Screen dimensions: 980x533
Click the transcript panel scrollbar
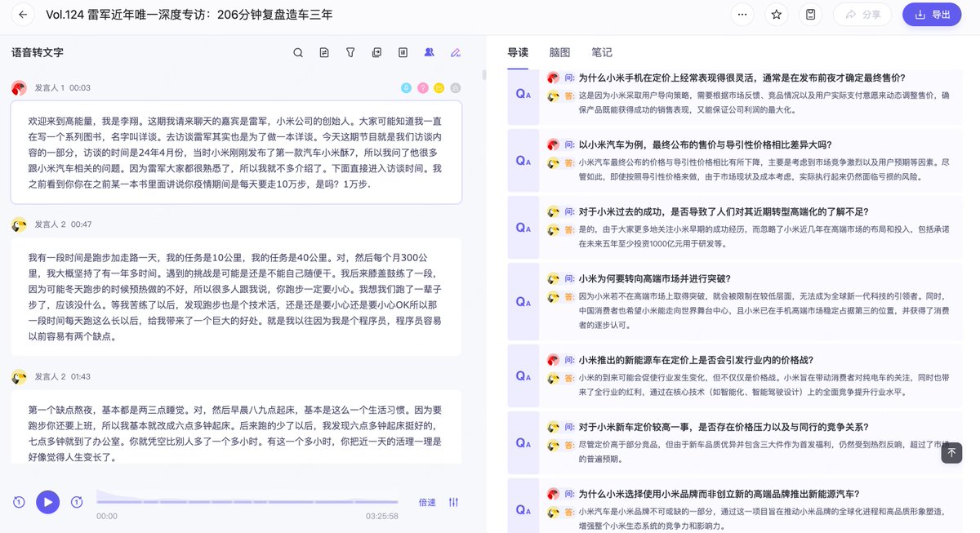[x=483, y=75]
